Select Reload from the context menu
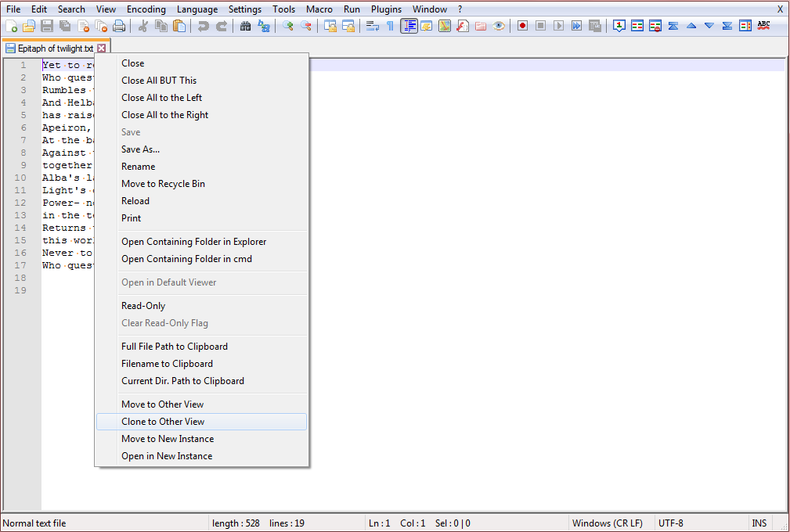 [135, 200]
